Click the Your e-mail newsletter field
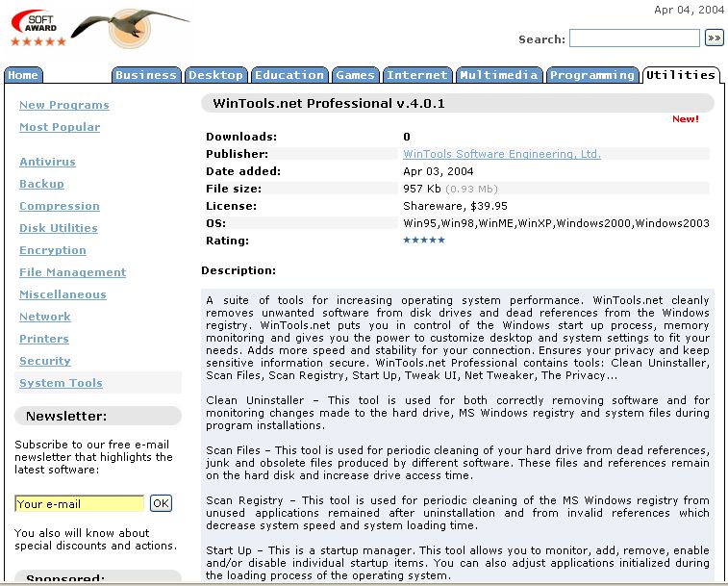The width and height of the screenshot is (728, 586). pyautogui.click(x=80, y=504)
